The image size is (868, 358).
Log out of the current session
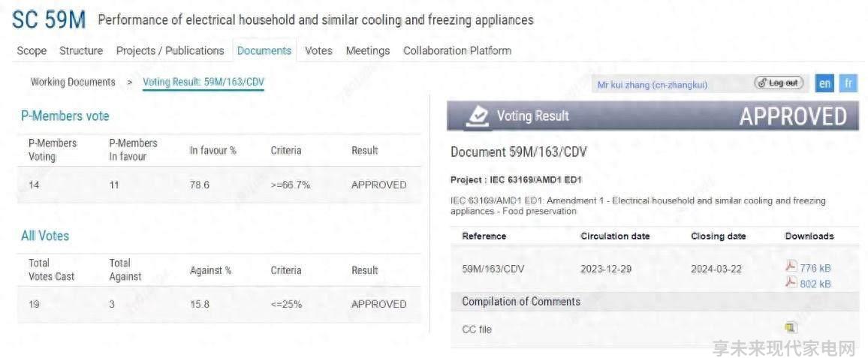779,83
